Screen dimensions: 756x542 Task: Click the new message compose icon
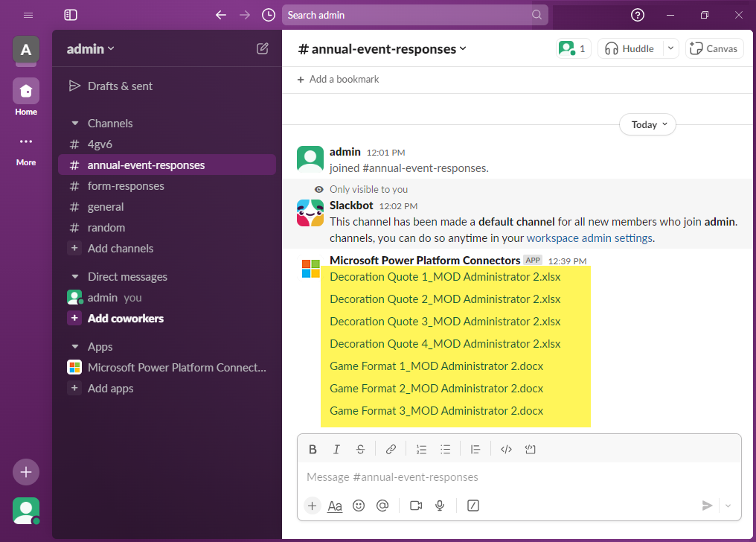pos(263,48)
